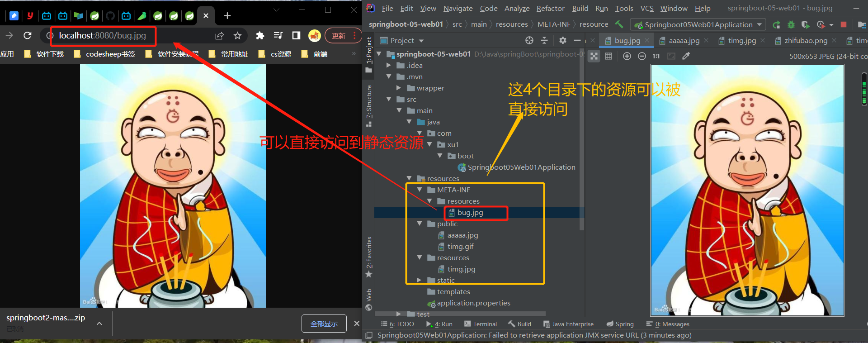Stop the running application with red square

[x=843, y=24]
